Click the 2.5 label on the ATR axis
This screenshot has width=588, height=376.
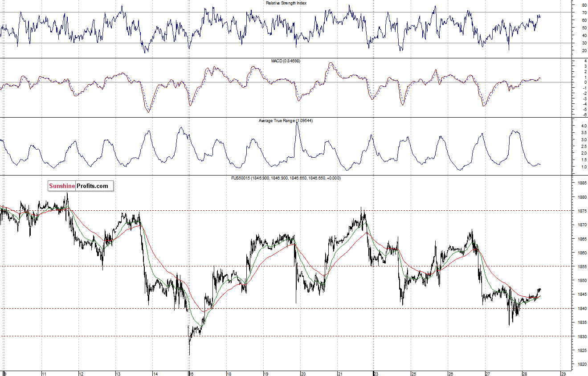(584, 147)
